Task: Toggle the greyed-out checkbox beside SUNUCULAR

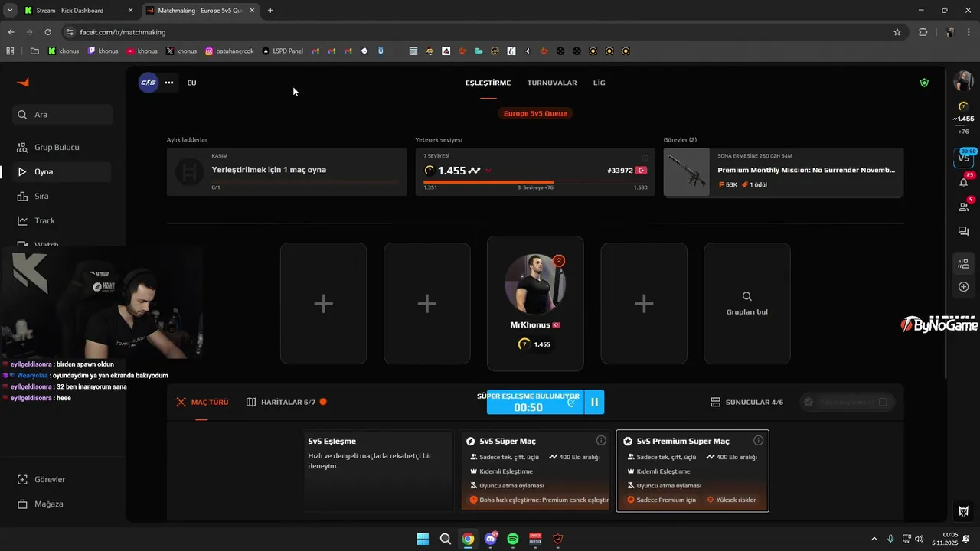Action: click(x=883, y=402)
